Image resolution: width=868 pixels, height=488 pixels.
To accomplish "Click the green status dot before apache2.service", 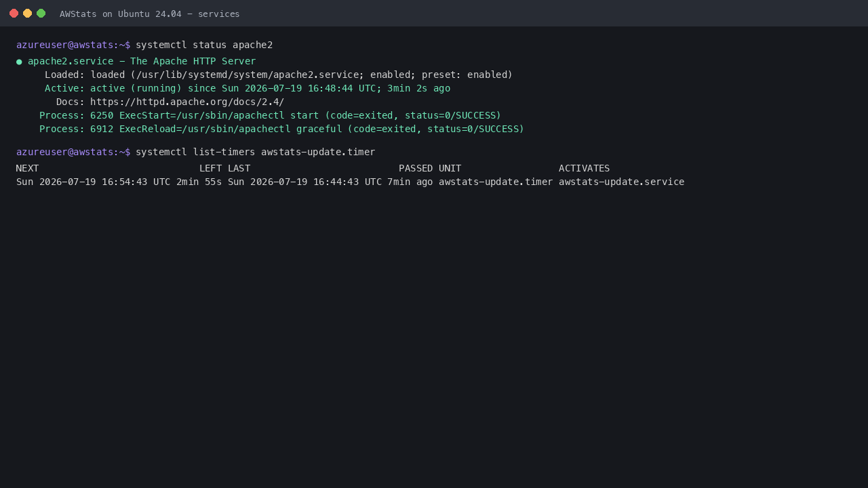I will click(19, 62).
